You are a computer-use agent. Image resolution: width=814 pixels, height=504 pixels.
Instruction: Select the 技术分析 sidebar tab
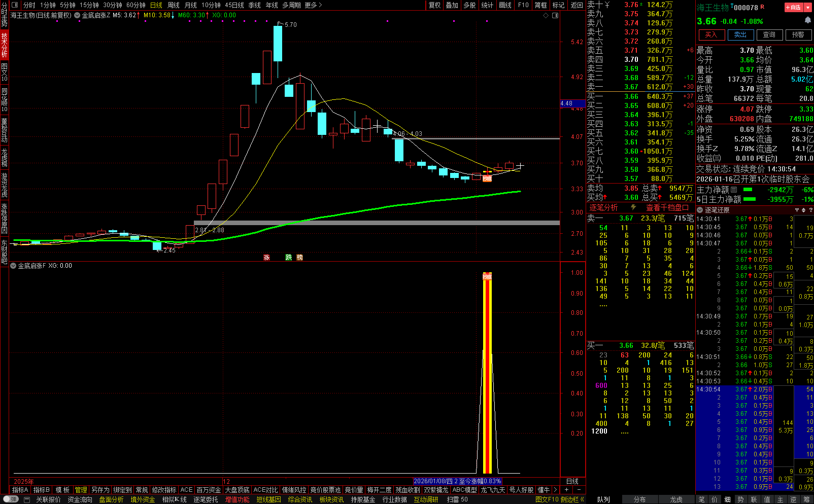(5, 45)
